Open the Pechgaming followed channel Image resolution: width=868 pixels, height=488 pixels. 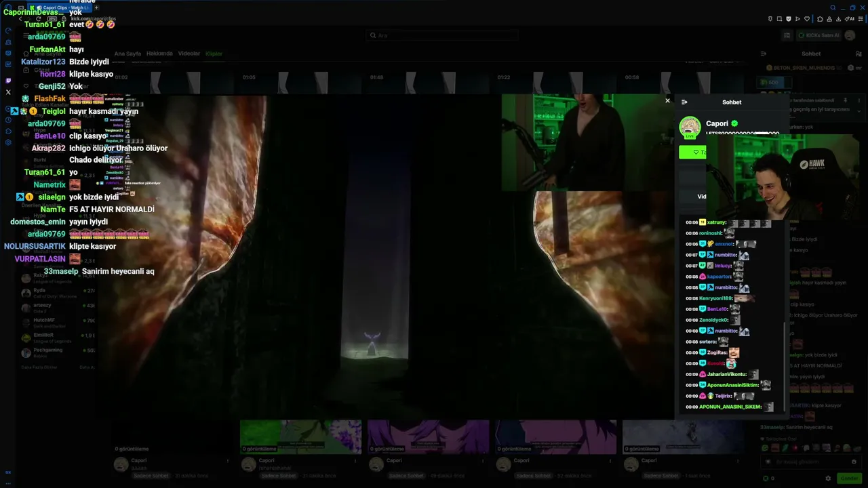tap(57, 352)
